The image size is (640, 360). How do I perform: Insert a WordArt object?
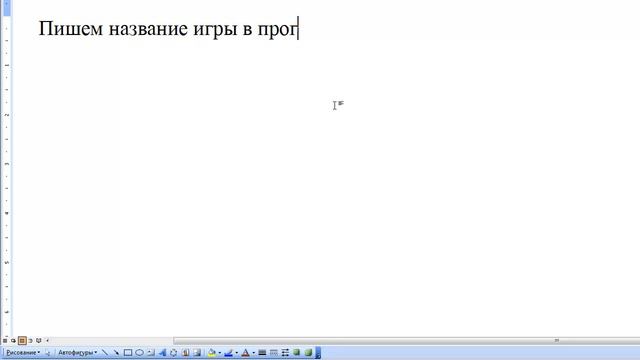162,352
